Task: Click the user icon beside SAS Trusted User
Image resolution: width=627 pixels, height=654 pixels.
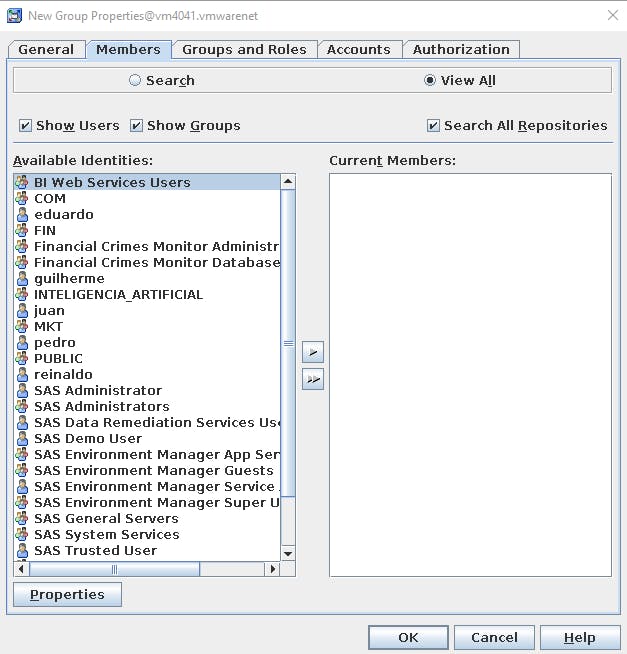Action: (22, 551)
